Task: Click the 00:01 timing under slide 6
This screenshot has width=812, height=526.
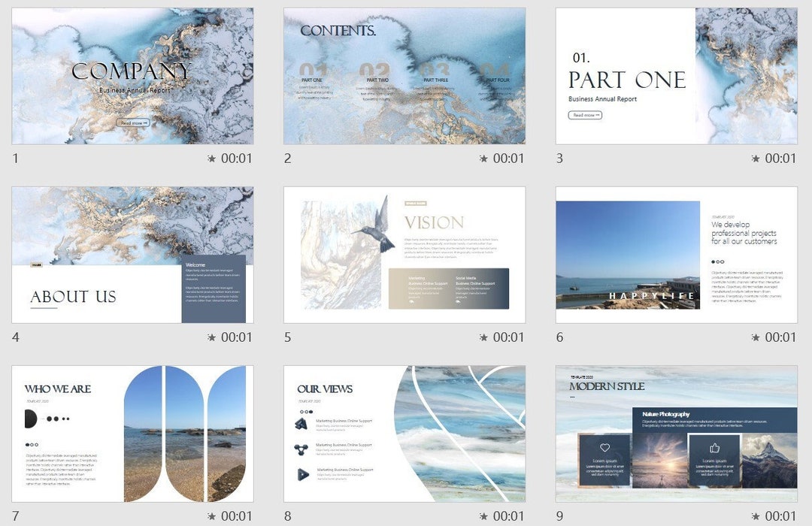Action: pyautogui.click(x=780, y=337)
